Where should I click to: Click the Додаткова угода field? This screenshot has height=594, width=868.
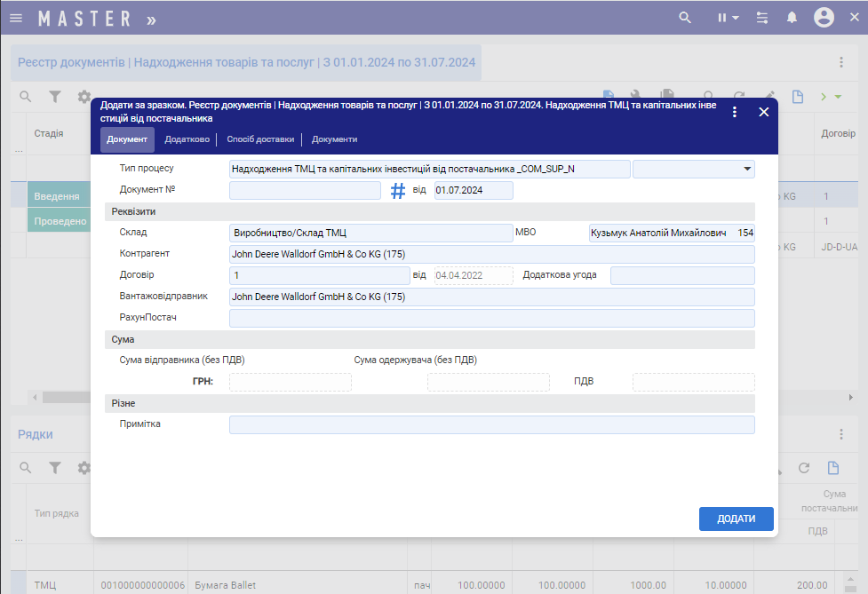[681, 276]
